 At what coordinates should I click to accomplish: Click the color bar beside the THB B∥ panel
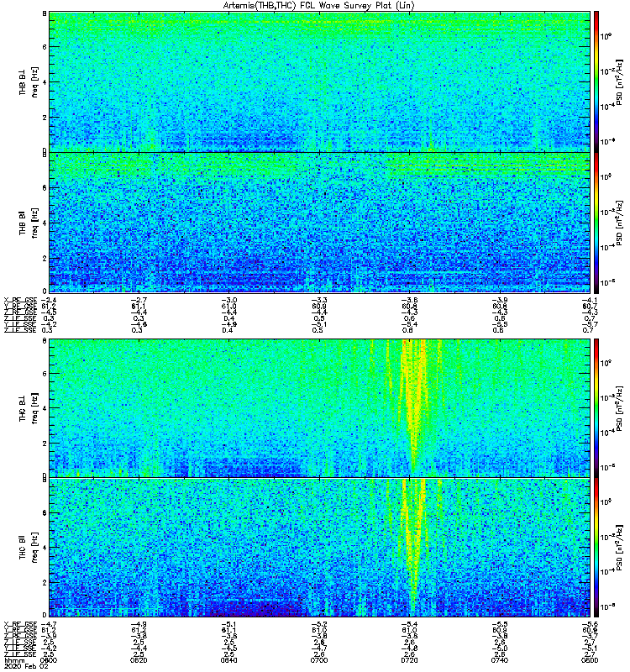tap(596, 223)
